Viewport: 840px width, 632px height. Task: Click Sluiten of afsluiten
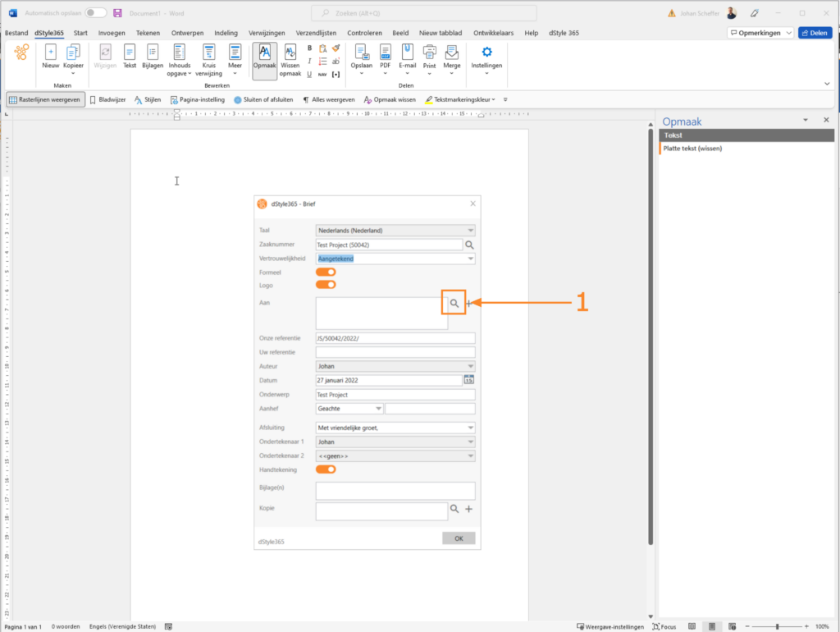click(263, 99)
